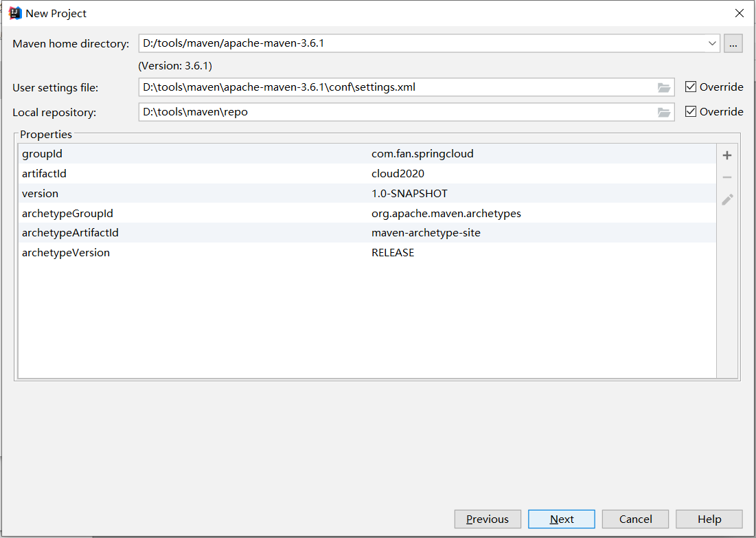Click the com.fan.springcloud value
756x538 pixels.
pos(422,153)
